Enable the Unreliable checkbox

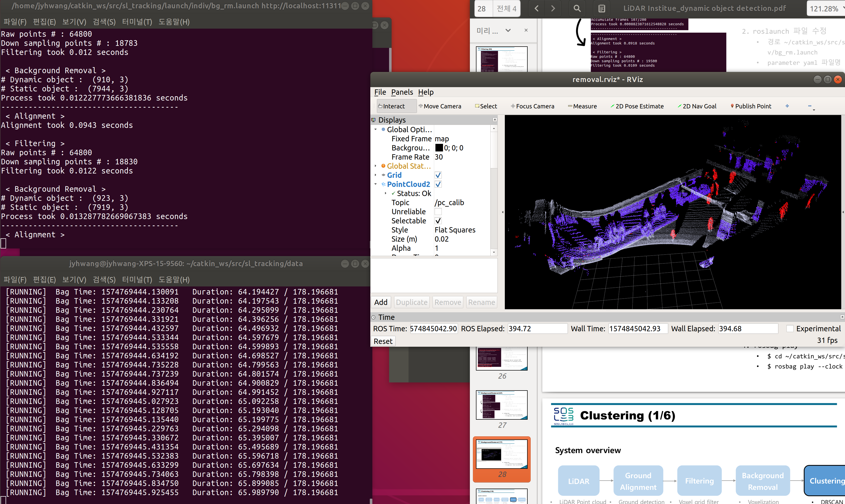(x=438, y=211)
